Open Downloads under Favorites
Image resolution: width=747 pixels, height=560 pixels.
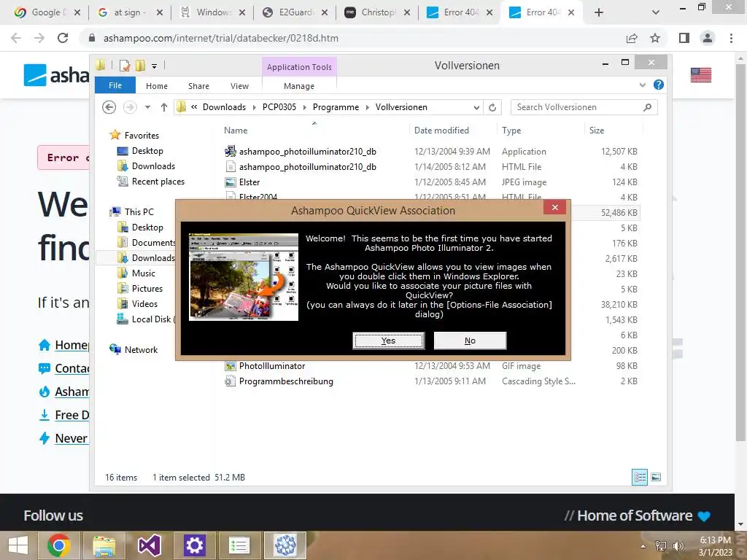(x=153, y=166)
